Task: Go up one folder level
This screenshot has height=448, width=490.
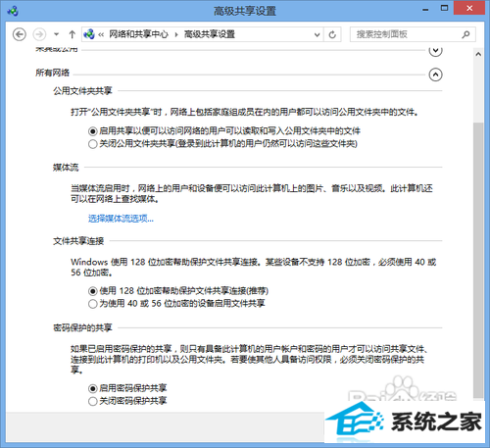Action: pyautogui.click(x=73, y=34)
